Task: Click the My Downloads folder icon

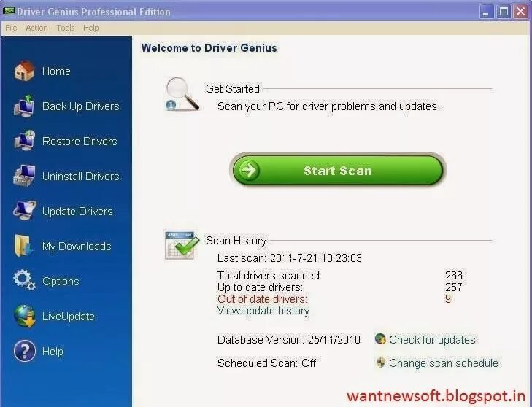Action: pyautogui.click(x=23, y=246)
